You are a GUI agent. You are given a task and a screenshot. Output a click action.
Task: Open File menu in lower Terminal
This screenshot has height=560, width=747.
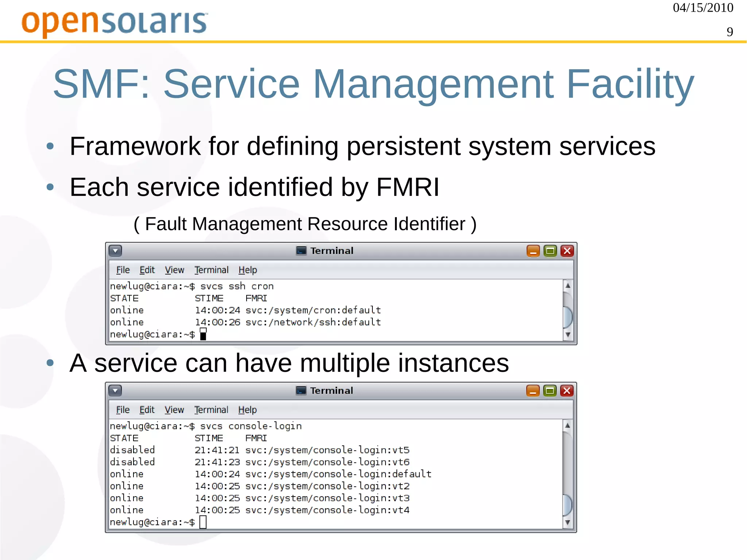coord(123,410)
